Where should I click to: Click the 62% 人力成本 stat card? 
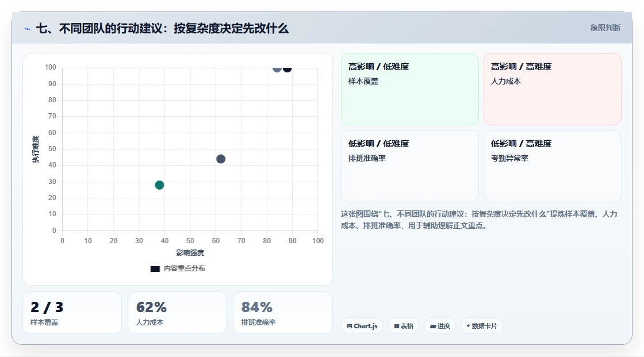click(x=178, y=313)
